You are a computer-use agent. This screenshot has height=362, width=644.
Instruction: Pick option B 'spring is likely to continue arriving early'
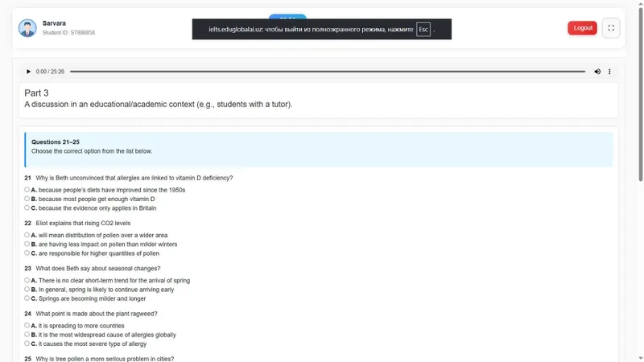tap(27, 289)
